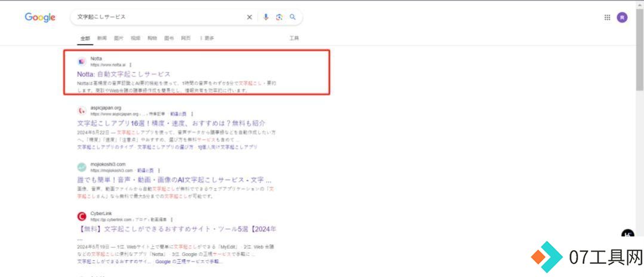Click the CyberLink favicon

pyautogui.click(x=82, y=216)
